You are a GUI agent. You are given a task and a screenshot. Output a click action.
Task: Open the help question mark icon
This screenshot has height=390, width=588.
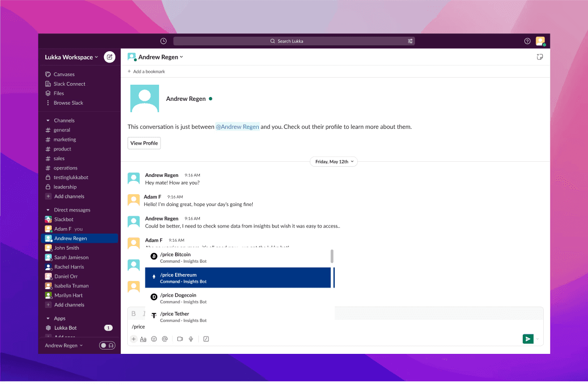[527, 41]
